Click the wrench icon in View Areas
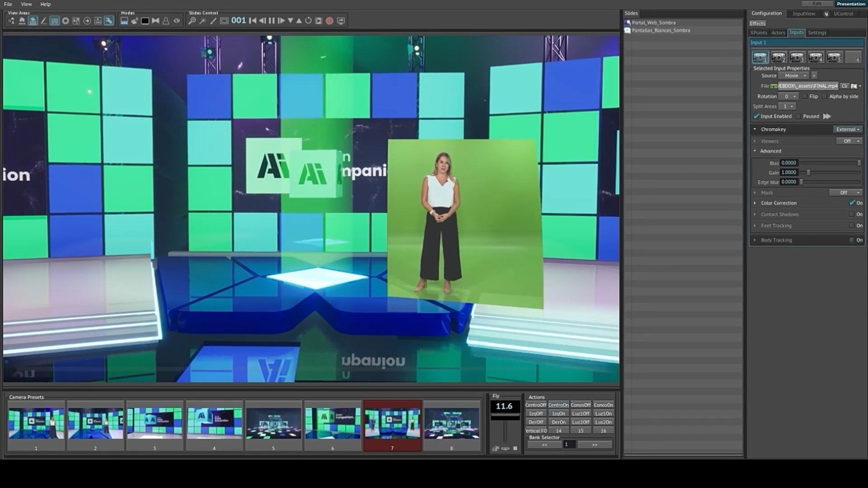The width and height of the screenshot is (868, 488). coord(109,21)
